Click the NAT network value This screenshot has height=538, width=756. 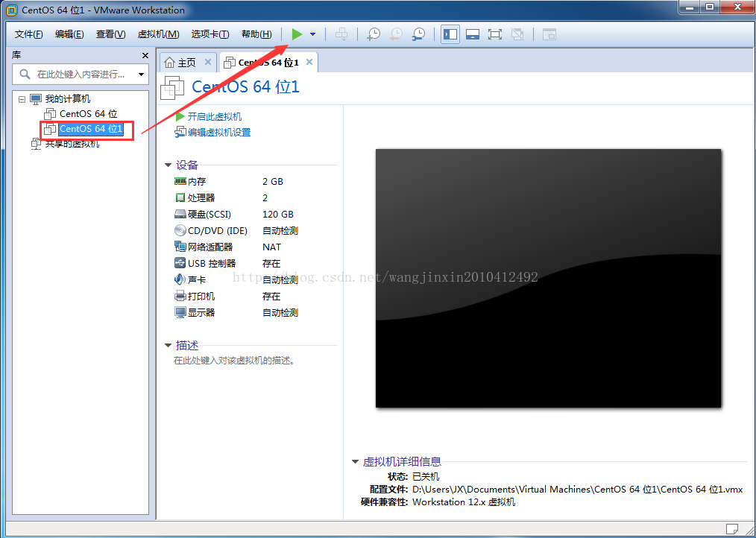(x=271, y=247)
